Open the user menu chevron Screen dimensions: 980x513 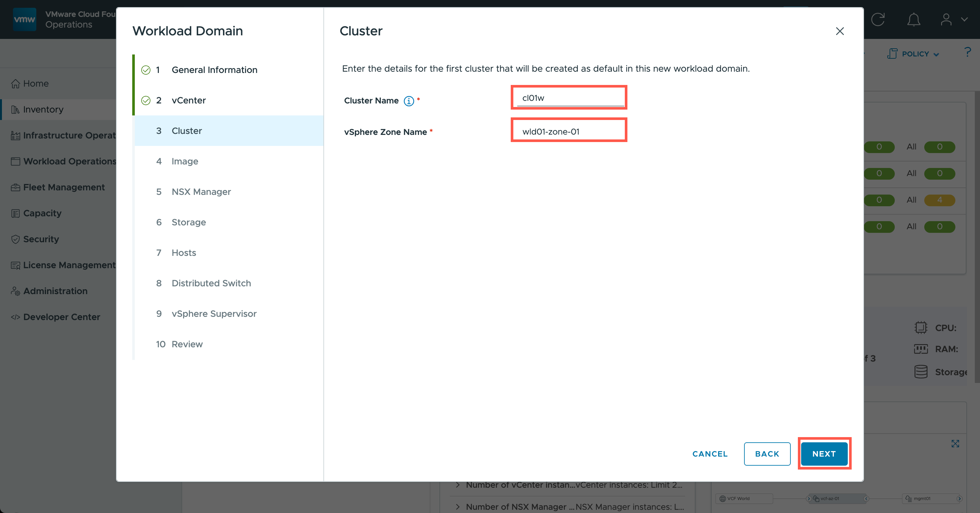tap(964, 19)
